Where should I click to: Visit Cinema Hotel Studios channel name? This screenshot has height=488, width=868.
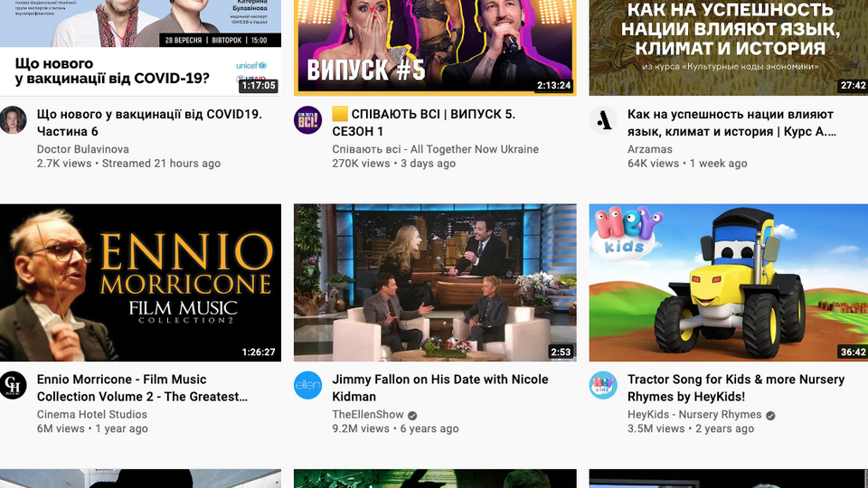pyautogui.click(x=92, y=415)
